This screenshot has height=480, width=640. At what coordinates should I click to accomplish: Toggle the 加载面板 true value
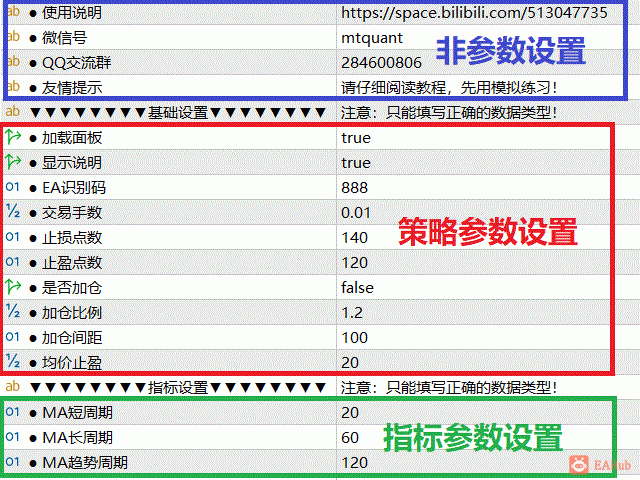pos(356,137)
